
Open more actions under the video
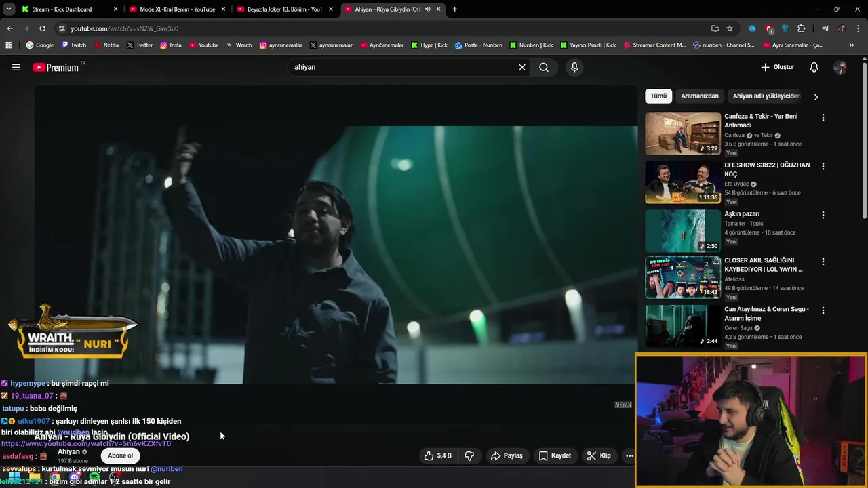click(x=629, y=455)
